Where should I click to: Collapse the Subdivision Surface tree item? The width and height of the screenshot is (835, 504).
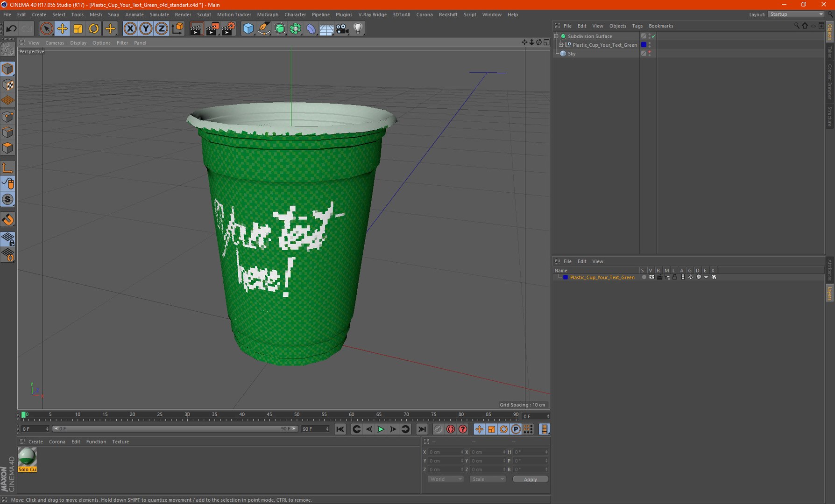[557, 36]
